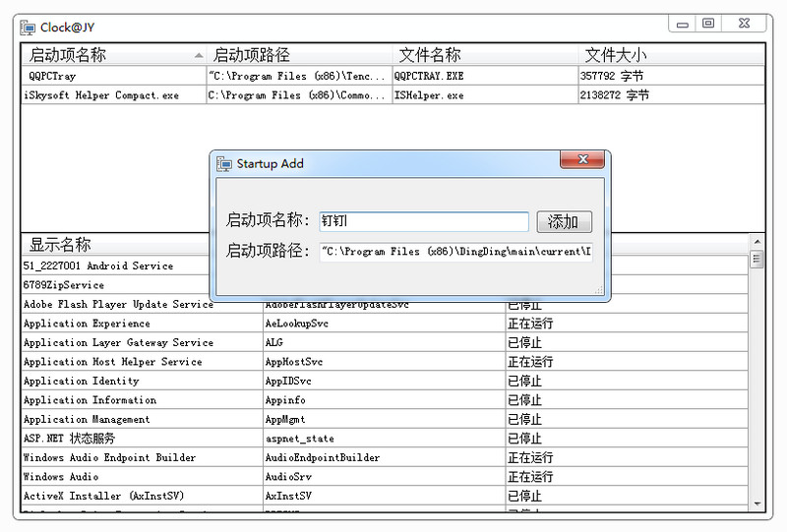Click the 357792 字节 size cell

[x=672, y=76]
